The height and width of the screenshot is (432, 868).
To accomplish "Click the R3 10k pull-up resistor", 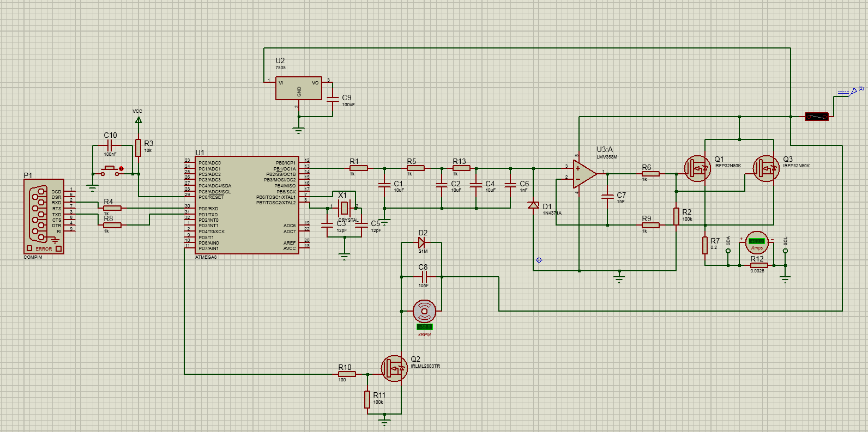I will click(138, 148).
